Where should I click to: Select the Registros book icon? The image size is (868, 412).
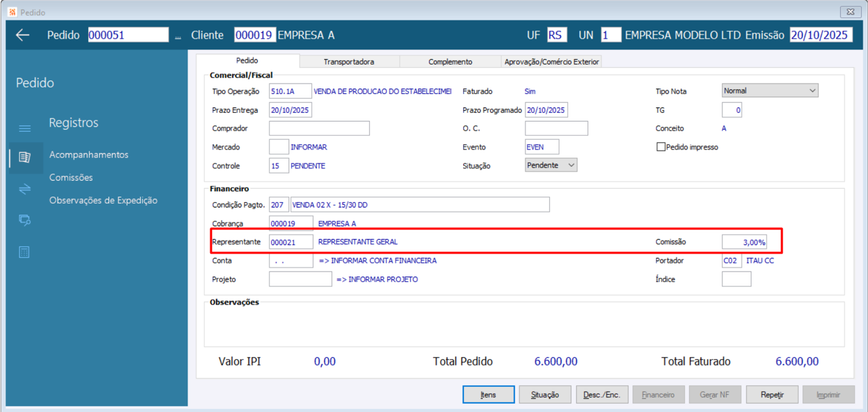(24, 157)
